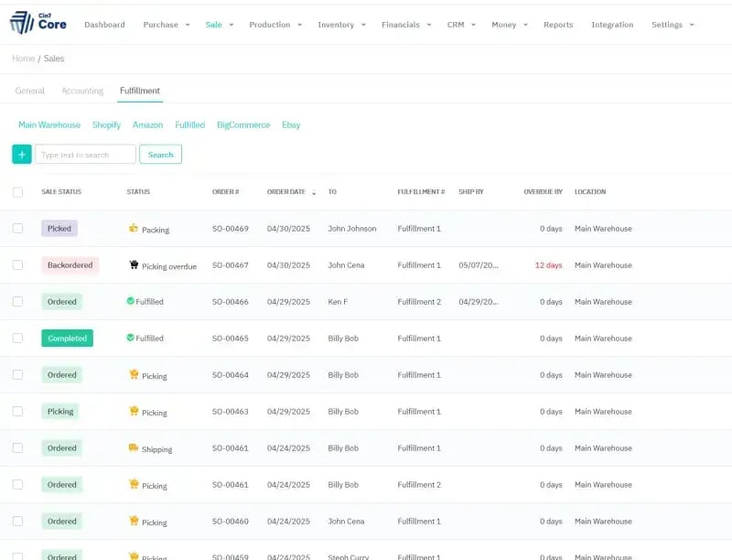Click the search text input field
This screenshot has width=732, height=560.
click(x=85, y=155)
